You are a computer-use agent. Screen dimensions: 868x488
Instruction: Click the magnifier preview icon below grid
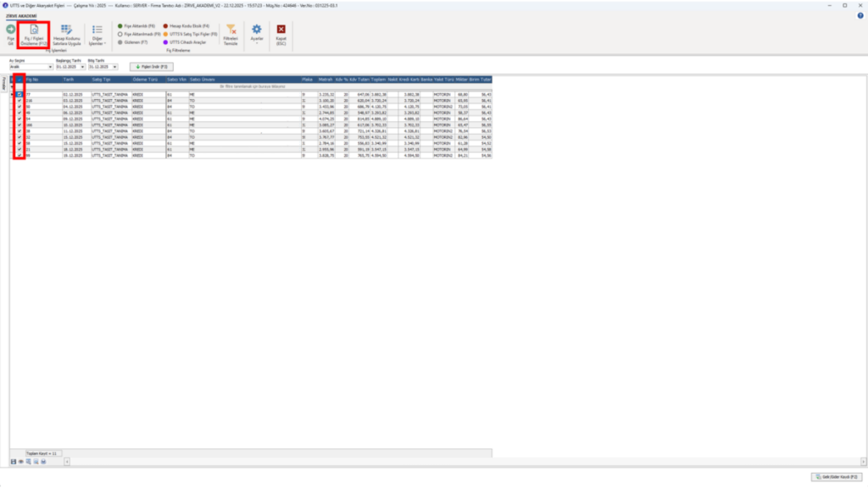point(36,462)
